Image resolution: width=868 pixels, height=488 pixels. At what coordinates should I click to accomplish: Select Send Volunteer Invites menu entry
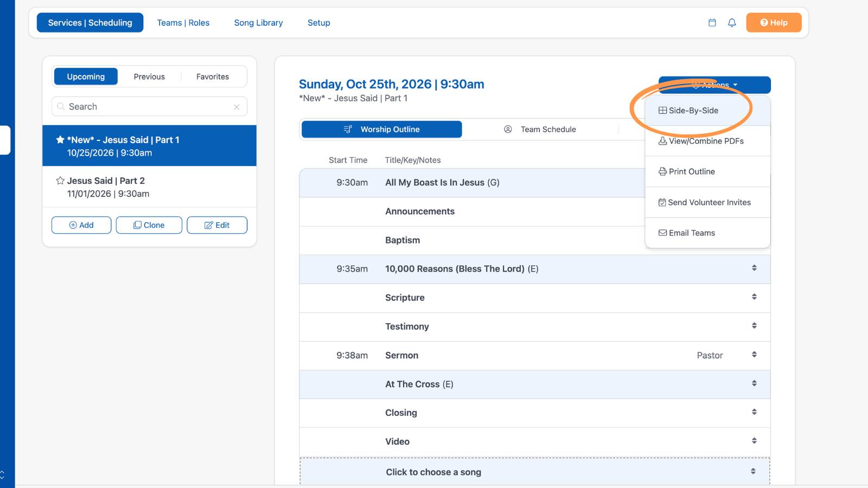pos(707,202)
